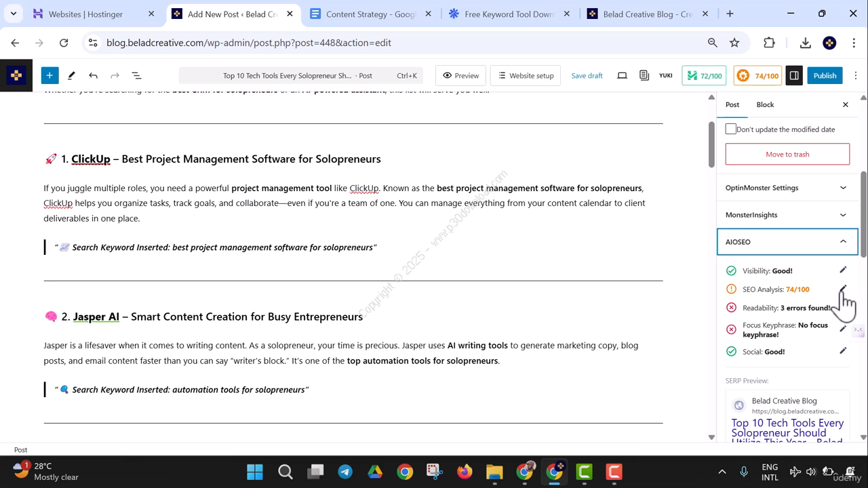Enable Don't update the modified date
The width and height of the screenshot is (868, 488).
730,129
